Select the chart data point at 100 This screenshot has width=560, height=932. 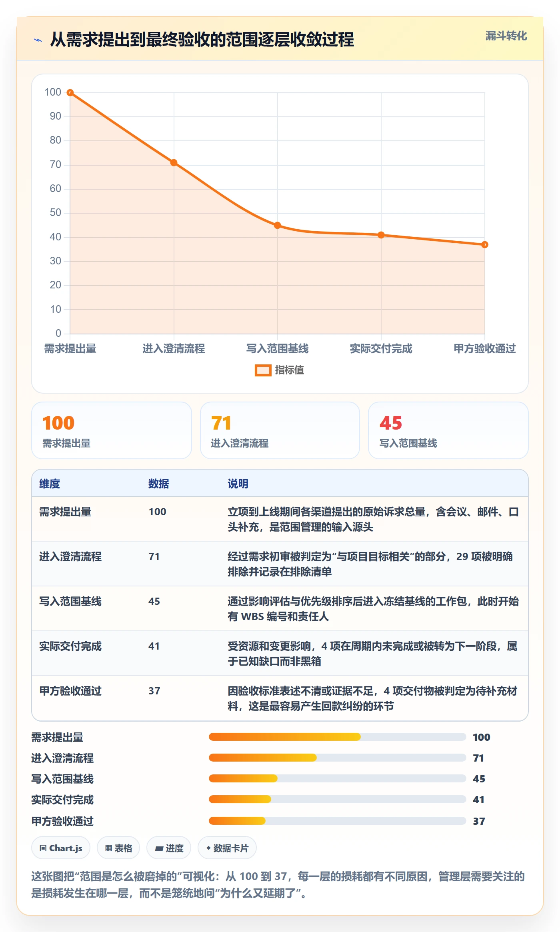tap(70, 93)
